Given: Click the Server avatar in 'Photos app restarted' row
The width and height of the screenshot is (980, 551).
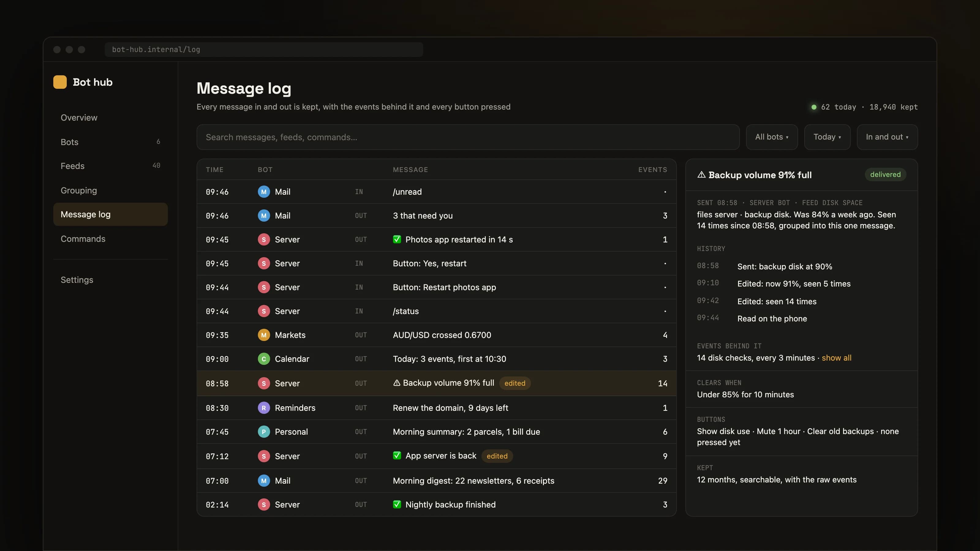Looking at the screenshot, I should click(x=264, y=240).
